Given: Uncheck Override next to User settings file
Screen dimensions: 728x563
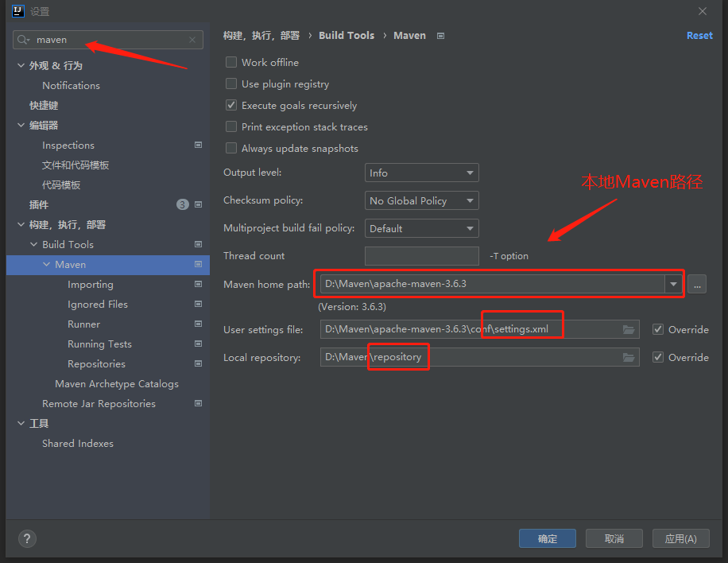Looking at the screenshot, I should coord(659,328).
